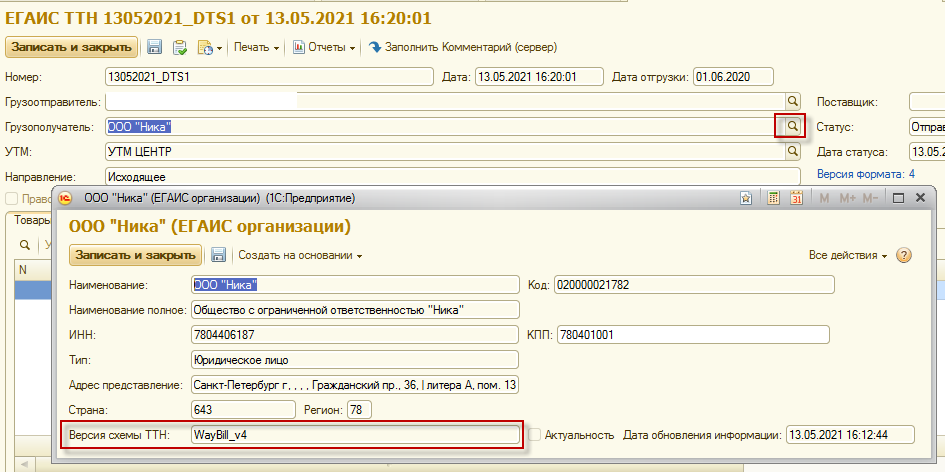This screenshot has width=945, height=472.
Task: Open the Все действия menu
Action: click(x=847, y=255)
